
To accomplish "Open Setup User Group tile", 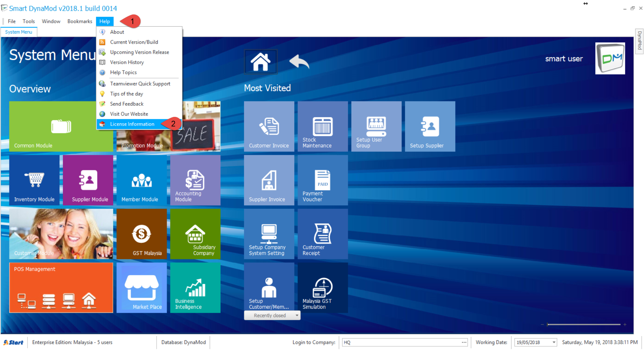I will (376, 126).
